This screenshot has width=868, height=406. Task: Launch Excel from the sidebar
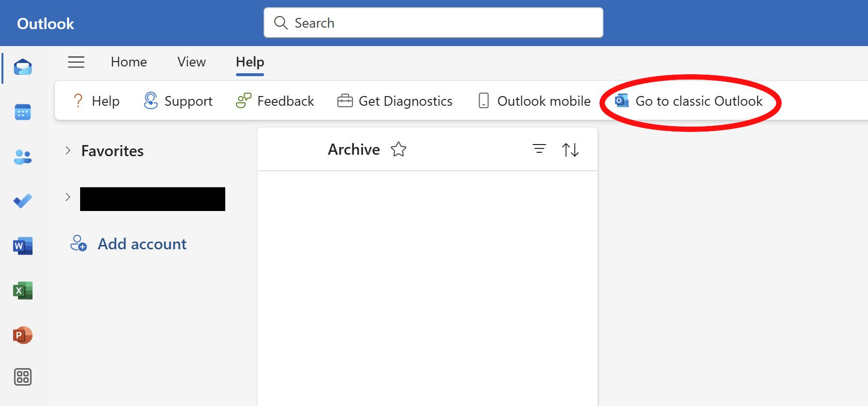point(23,290)
